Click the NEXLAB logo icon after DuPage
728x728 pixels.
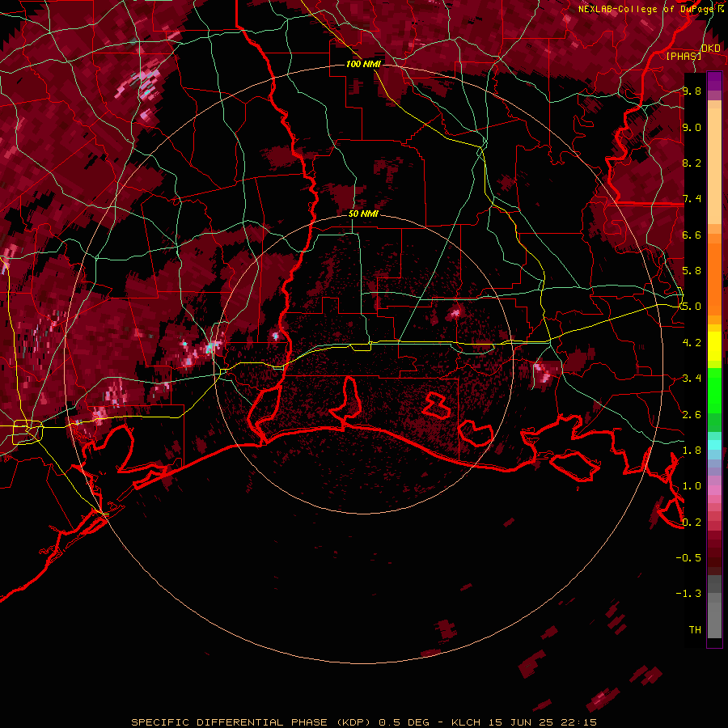pos(721,9)
